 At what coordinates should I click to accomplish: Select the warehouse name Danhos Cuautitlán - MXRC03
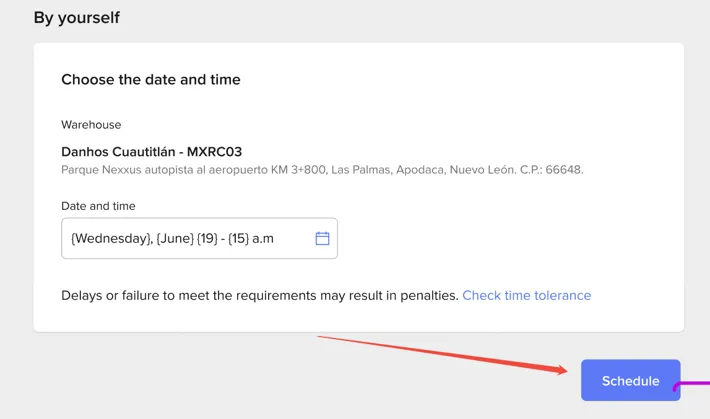point(152,151)
